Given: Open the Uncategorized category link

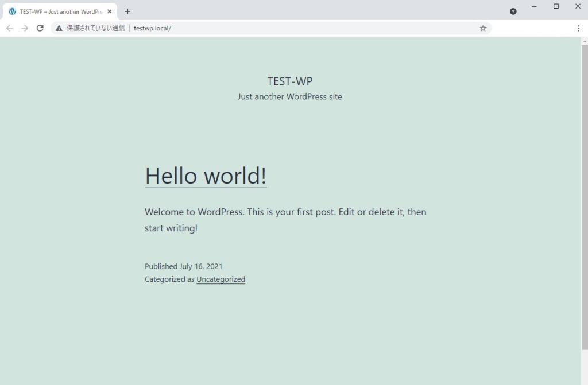Looking at the screenshot, I should [x=220, y=279].
